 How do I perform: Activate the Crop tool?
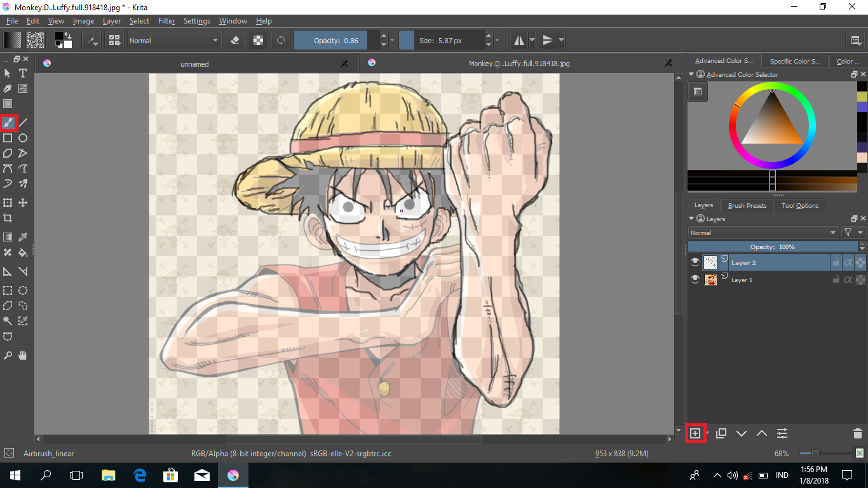8,218
